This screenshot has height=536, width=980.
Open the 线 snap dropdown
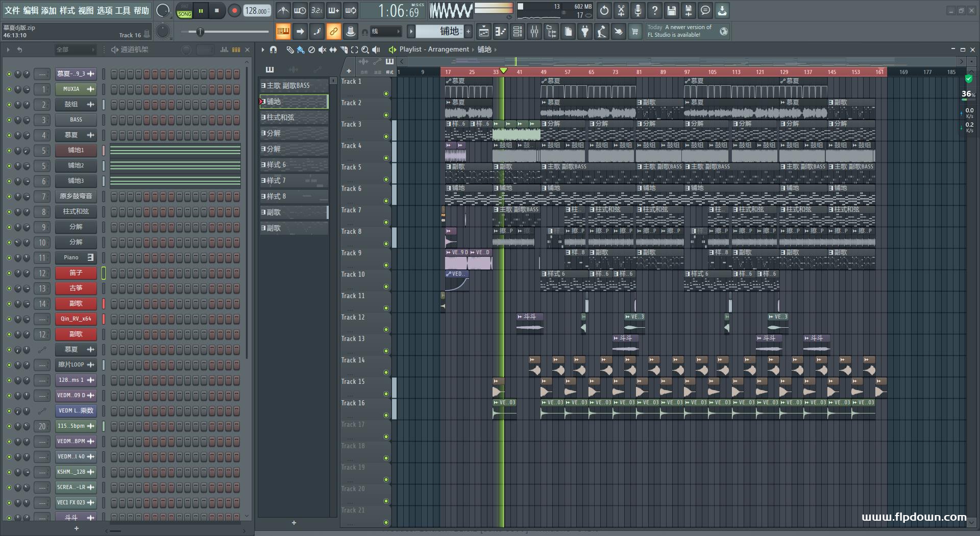pos(385,32)
